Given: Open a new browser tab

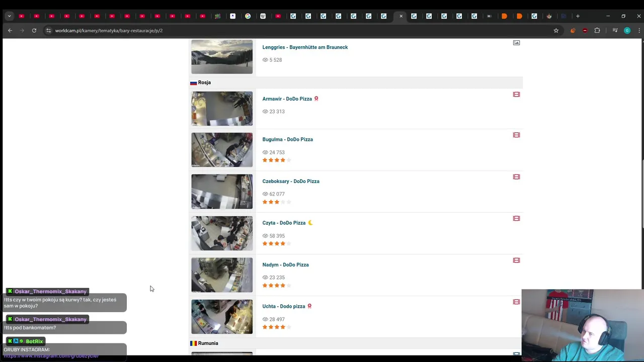Looking at the screenshot, I should tap(578, 16).
